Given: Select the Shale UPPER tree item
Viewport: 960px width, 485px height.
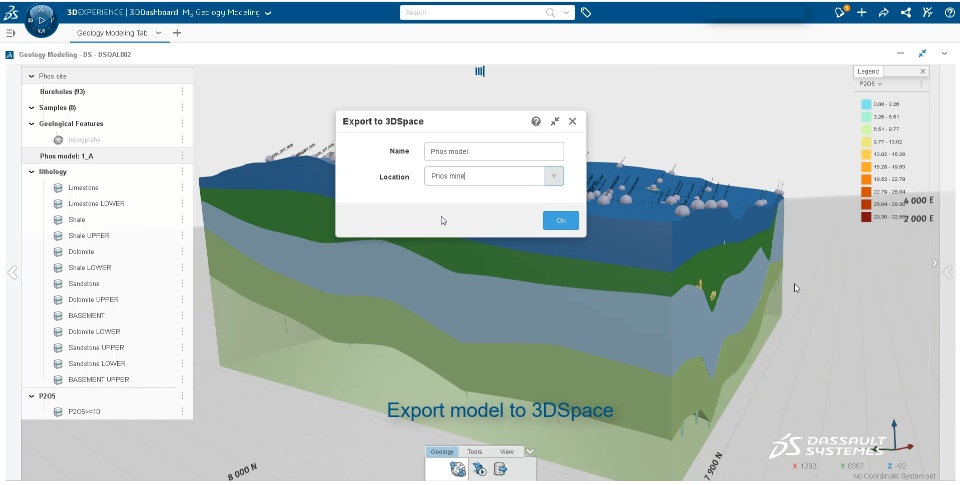Looking at the screenshot, I should 89,236.
